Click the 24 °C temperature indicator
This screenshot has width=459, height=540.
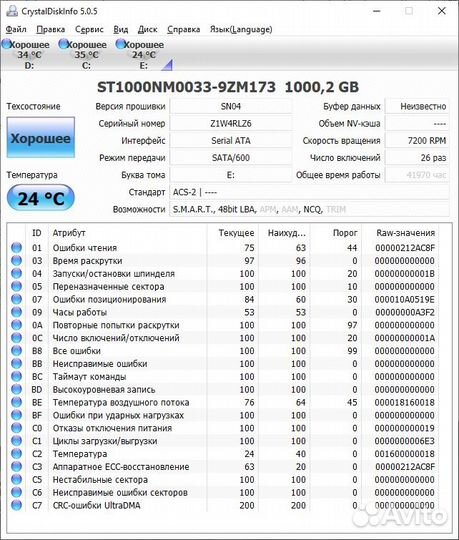[41, 198]
